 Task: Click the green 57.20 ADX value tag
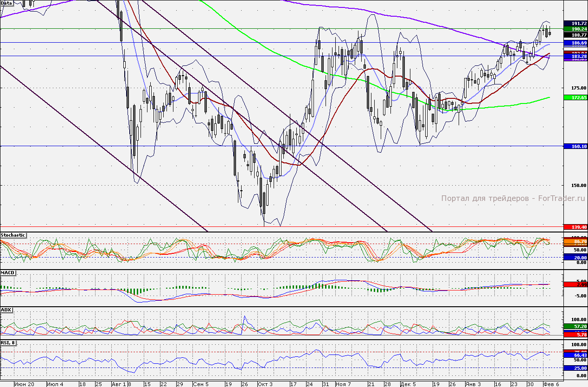pos(575,326)
